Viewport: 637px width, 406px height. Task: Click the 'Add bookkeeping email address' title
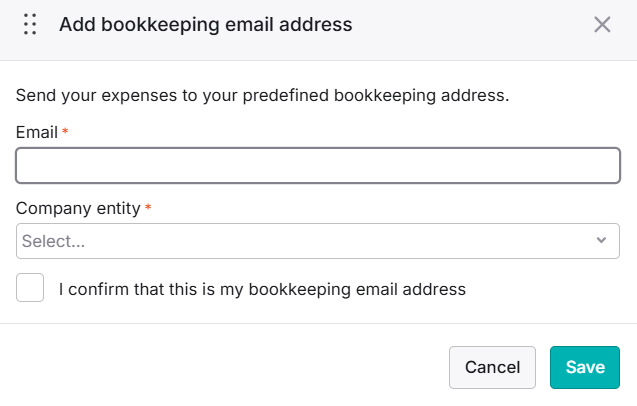point(206,24)
